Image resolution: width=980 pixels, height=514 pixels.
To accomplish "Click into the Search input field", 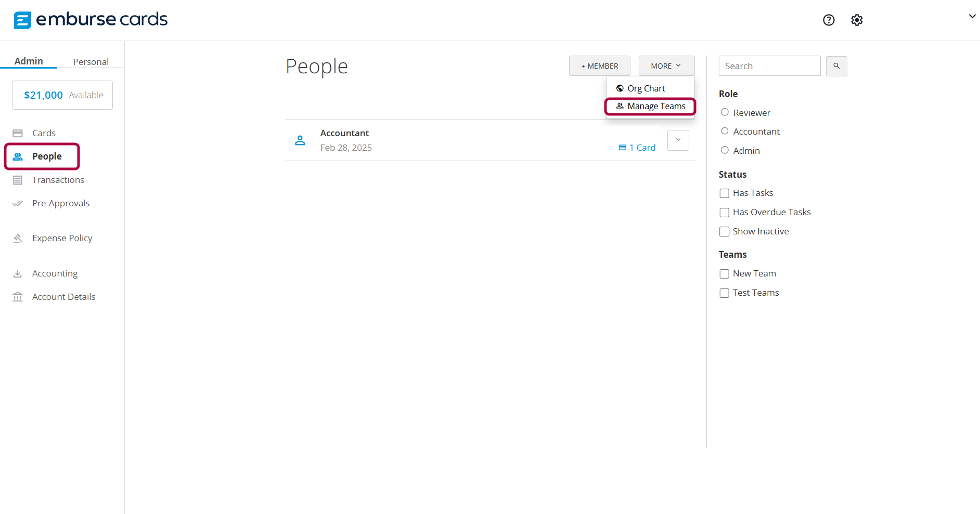I will coord(769,66).
